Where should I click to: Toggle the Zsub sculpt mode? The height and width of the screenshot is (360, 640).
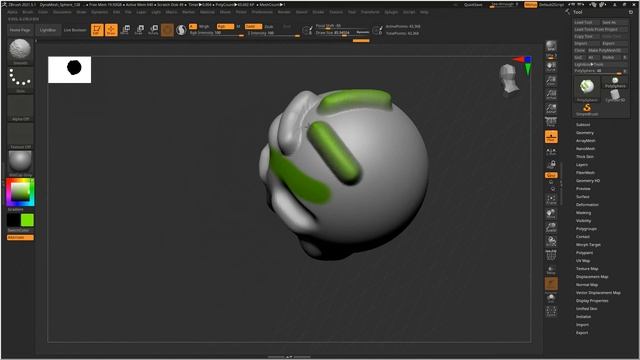269,26
